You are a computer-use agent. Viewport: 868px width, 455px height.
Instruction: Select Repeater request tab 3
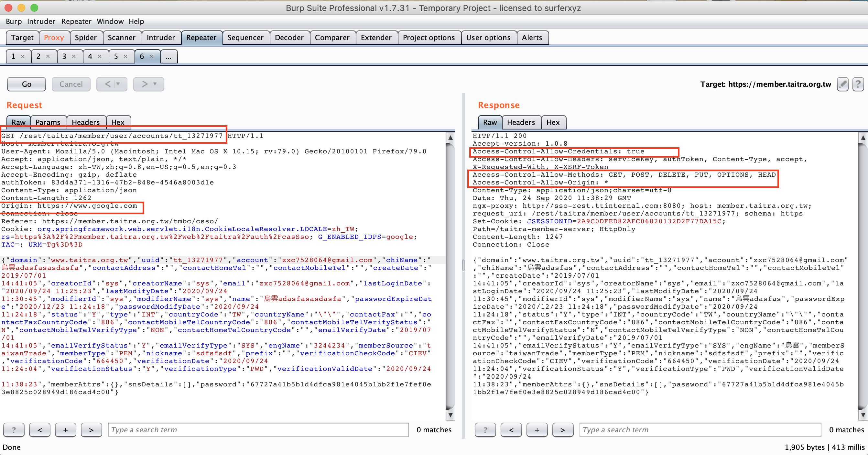[64, 56]
